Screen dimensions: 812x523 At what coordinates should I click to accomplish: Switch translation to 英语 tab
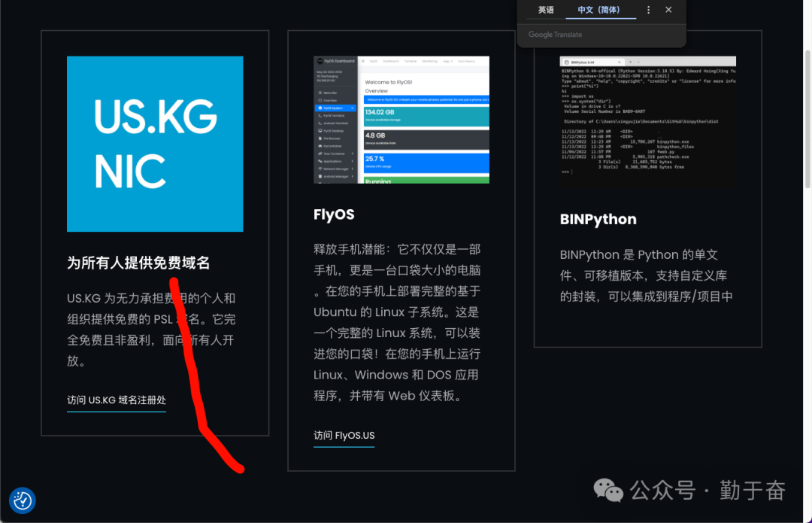point(546,10)
